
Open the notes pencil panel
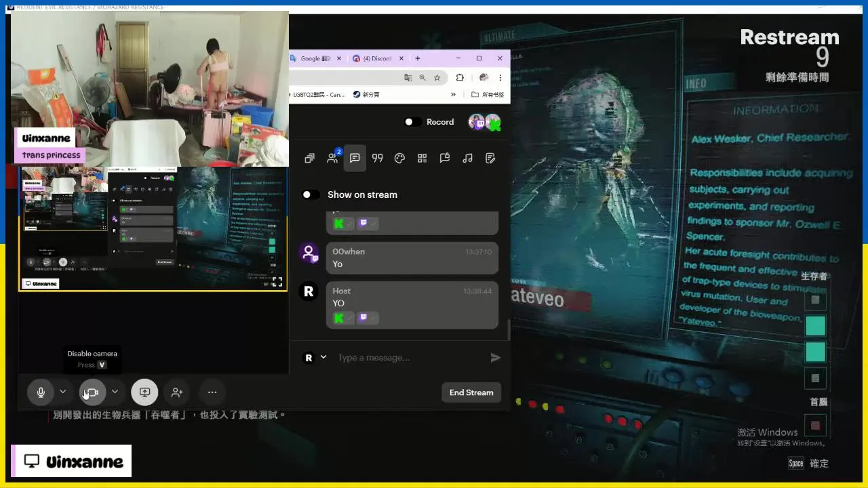[490, 158]
